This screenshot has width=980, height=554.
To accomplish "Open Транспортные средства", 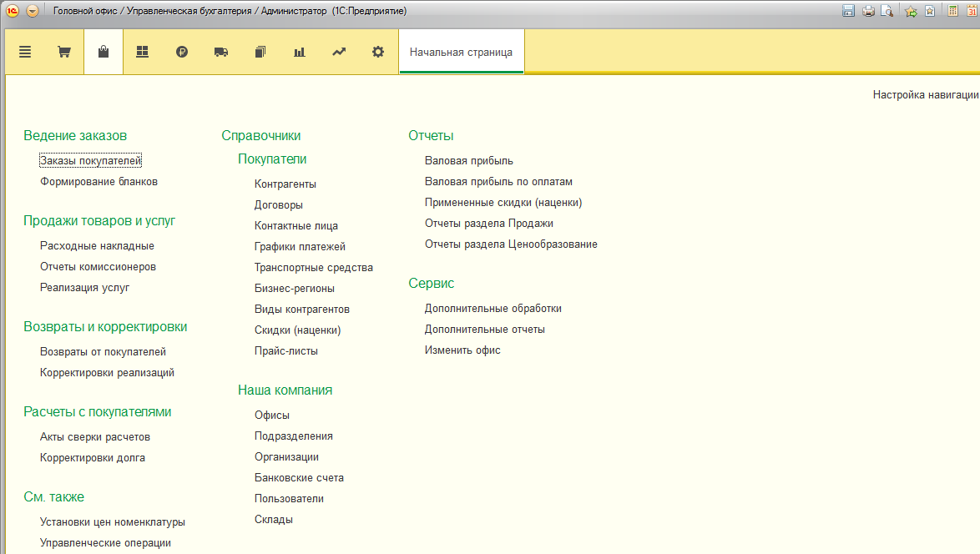I will coord(314,267).
